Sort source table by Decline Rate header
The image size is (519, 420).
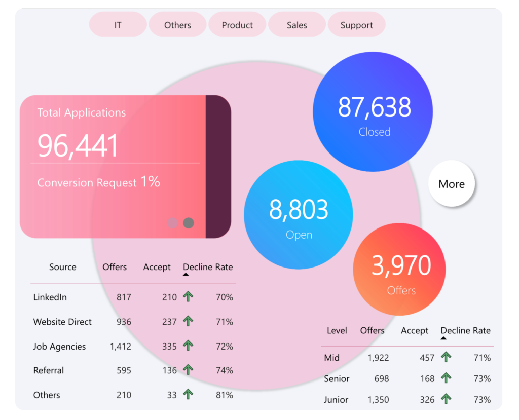[208, 267]
